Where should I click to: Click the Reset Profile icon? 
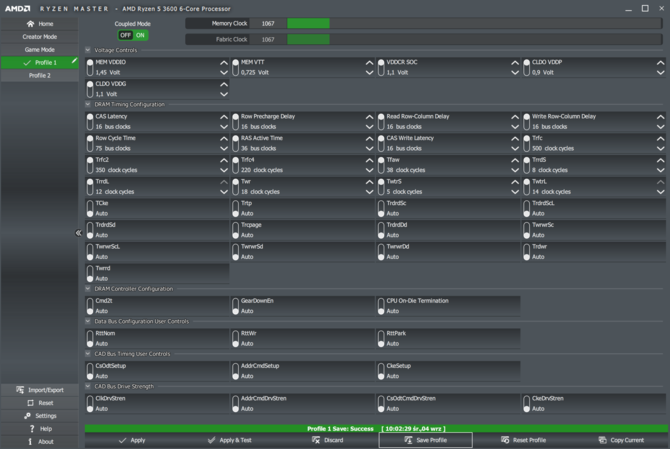coord(505,440)
